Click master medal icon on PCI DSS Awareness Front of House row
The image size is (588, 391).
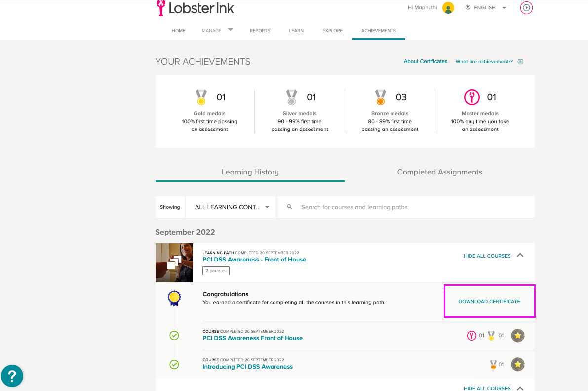tap(471, 336)
